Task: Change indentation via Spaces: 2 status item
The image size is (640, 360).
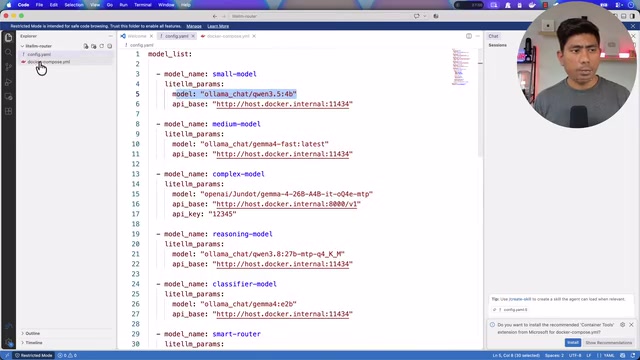Action: coord(554,355)
